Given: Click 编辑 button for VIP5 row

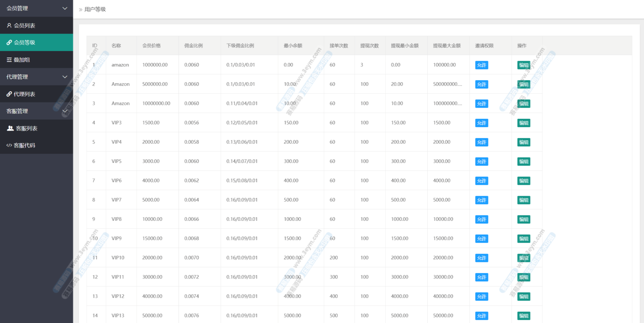Looking at the screenshot, I should click(x=524, y=161).
